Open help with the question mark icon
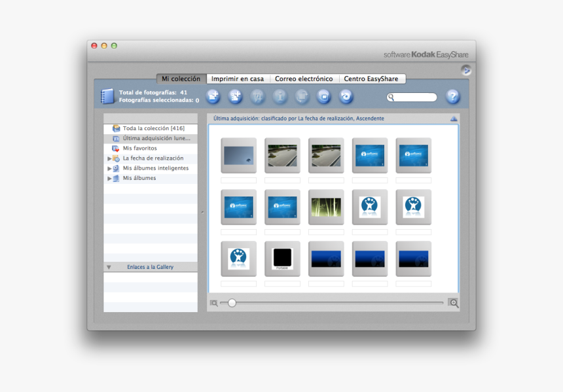563x392 pixels. (x=452, y=97)
